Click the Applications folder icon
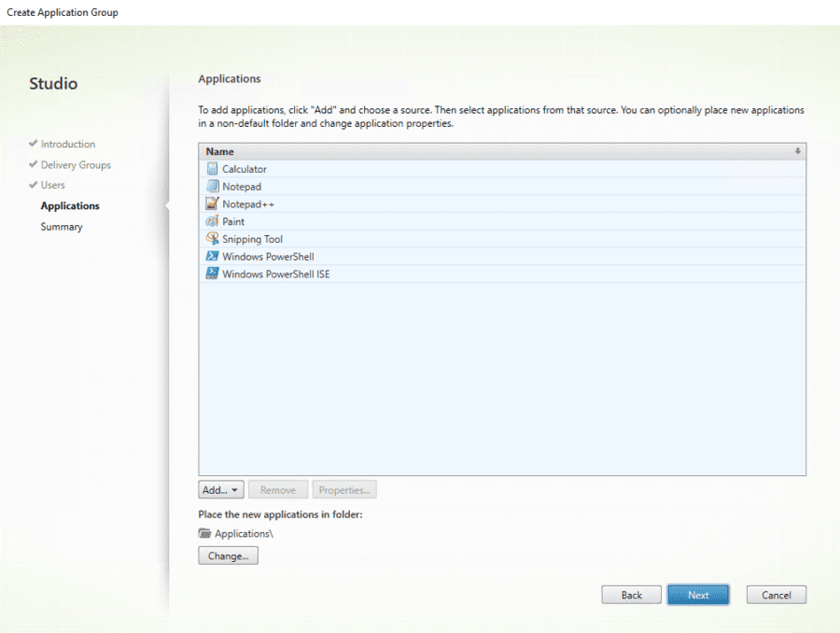 tap(205, 534)
